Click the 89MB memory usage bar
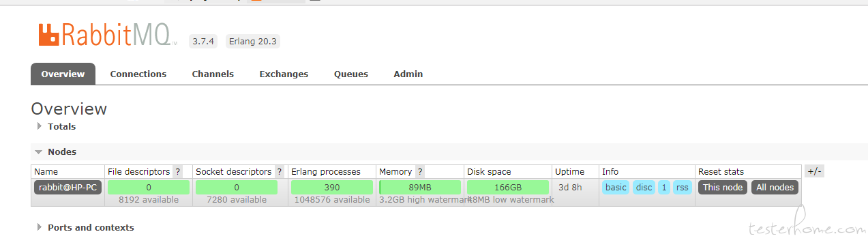 click(x=420, y=187)
